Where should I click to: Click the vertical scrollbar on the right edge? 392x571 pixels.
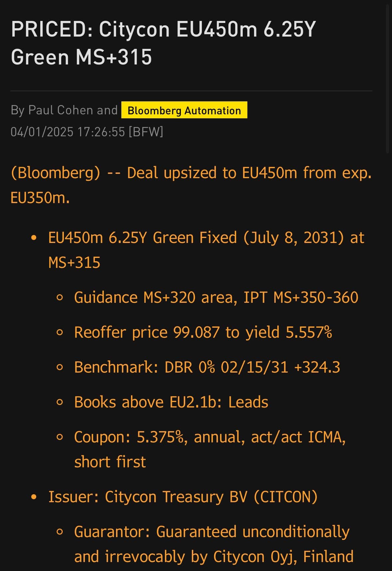pyautogui.click(x=387, y=76)
